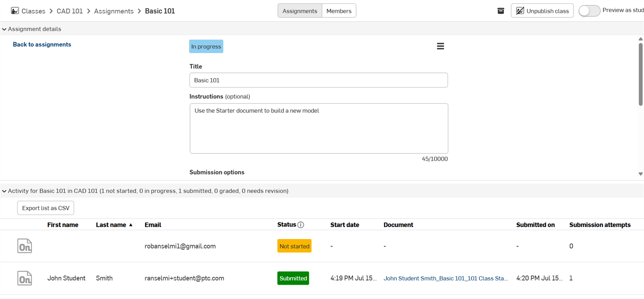Enable Preview as student mode
The image size is (644, 299).
(x=589, y=11)
